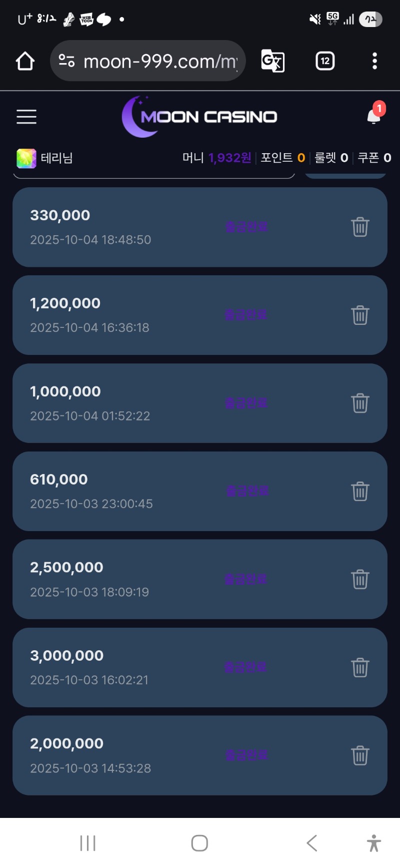Tap the money balance 1,932원
Screen dimensions: 400x868
pyautogui.click(x=229, y=158)
